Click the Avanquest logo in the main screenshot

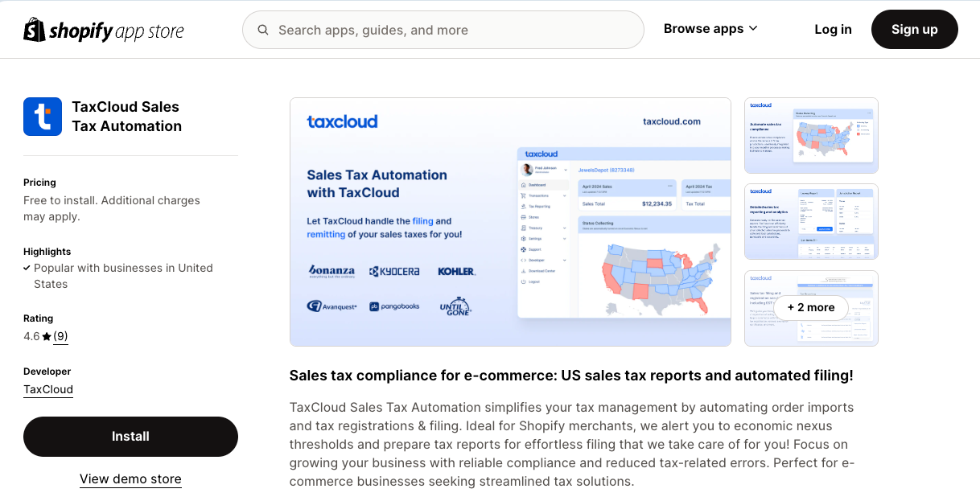point(331,306)
